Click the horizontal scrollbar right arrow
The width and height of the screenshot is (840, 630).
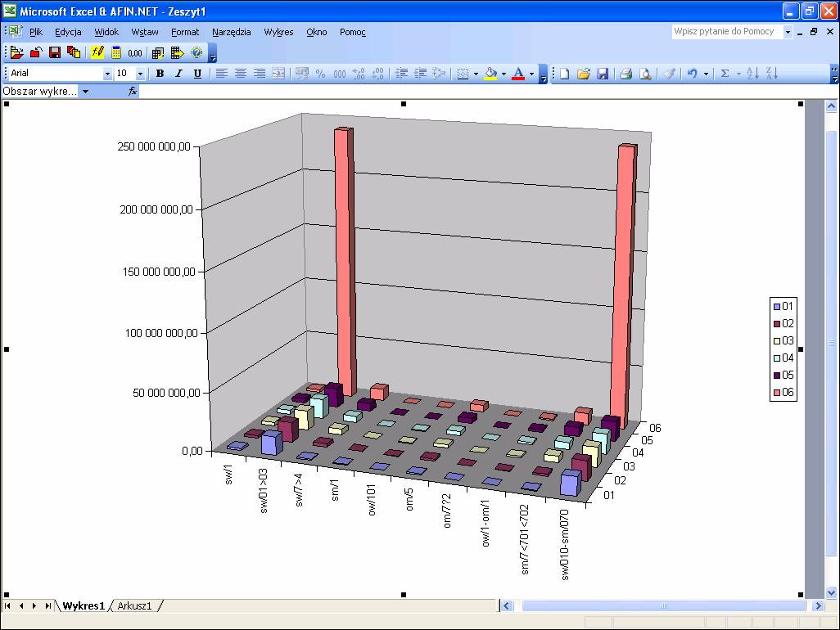pyautogui.click(x=818, y=606)
